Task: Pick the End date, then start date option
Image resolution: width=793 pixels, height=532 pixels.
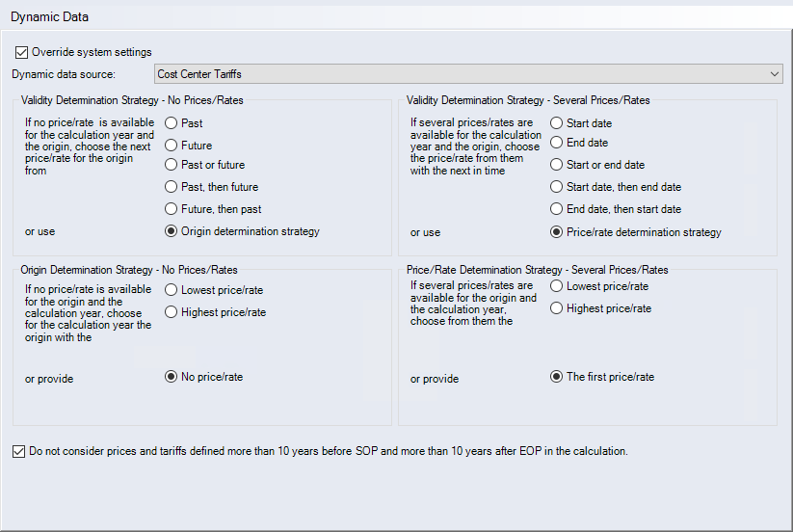Action: pos(557,209)
